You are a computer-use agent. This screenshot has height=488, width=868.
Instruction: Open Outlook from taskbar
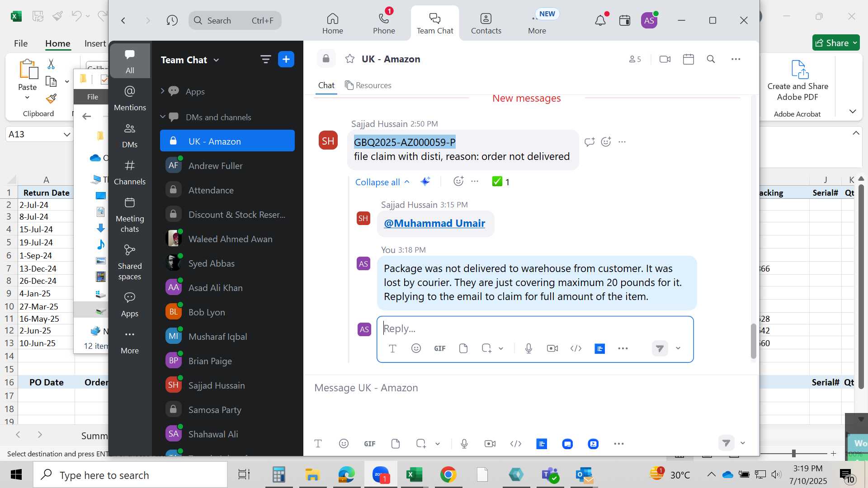click(x=585, y=474)
